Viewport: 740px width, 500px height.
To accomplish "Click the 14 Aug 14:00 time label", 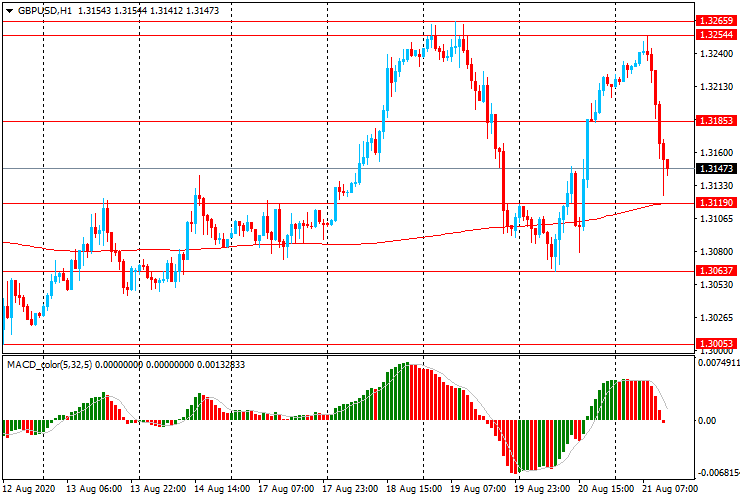I will (222, 489).
